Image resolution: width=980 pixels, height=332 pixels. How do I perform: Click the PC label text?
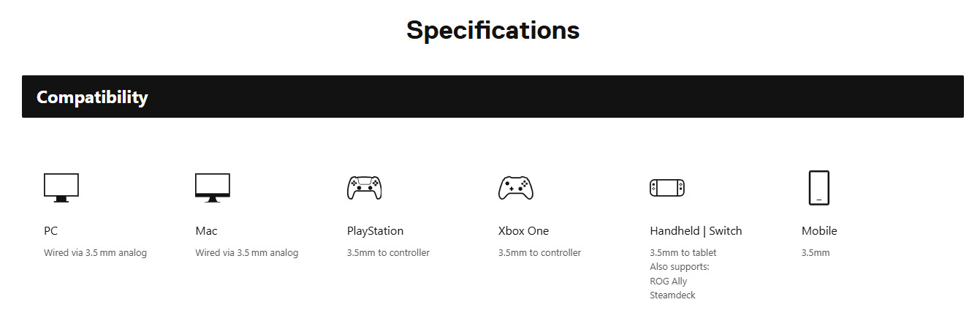pos(50,231)
